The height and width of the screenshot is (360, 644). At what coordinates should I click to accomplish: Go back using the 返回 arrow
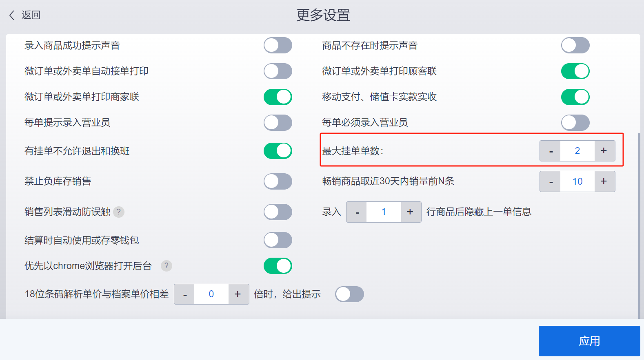pyautogui.click(x=24, y=15)
